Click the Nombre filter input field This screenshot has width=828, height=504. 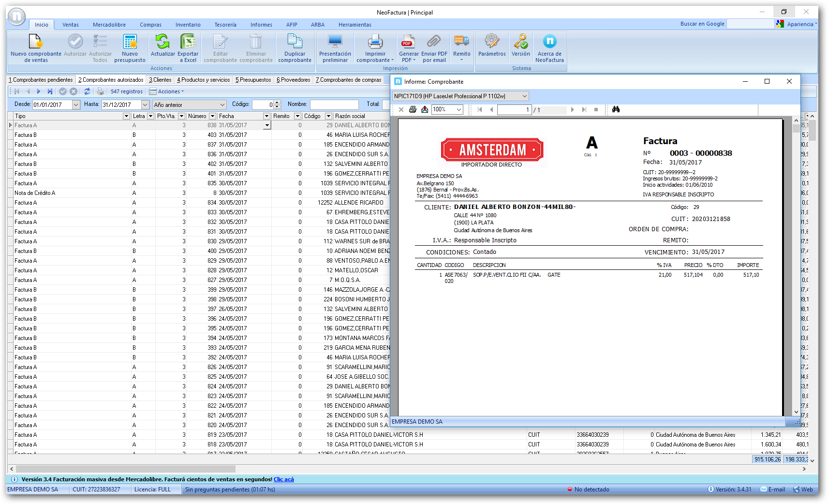(334, 104)
